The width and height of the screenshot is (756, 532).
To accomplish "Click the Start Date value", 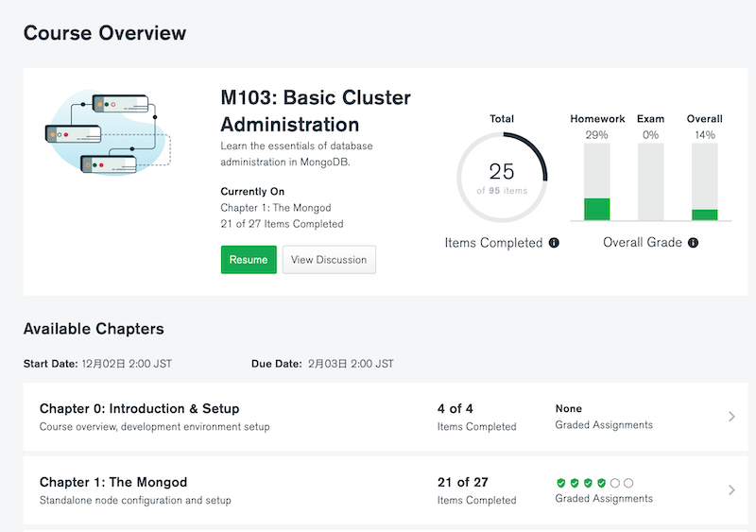I will (x=127, y=364).
